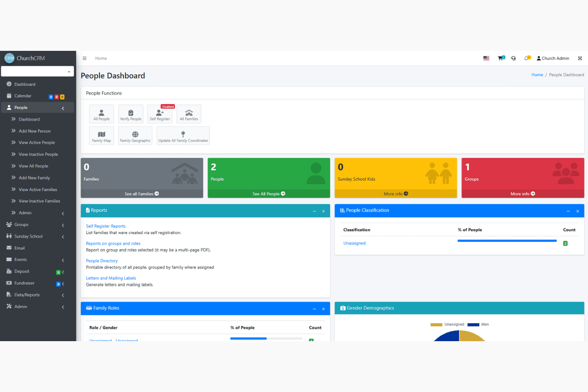This screenshot has height=392, width=588.
Task: Expand the Groups sidebar menu
Action: 37,225
